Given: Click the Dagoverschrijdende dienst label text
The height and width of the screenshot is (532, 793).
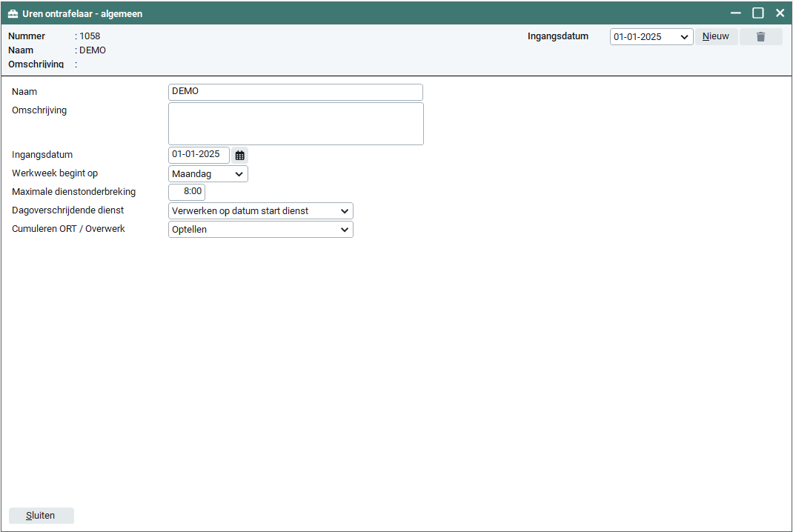Looking at the screenshot, I should tap(67, 210).
